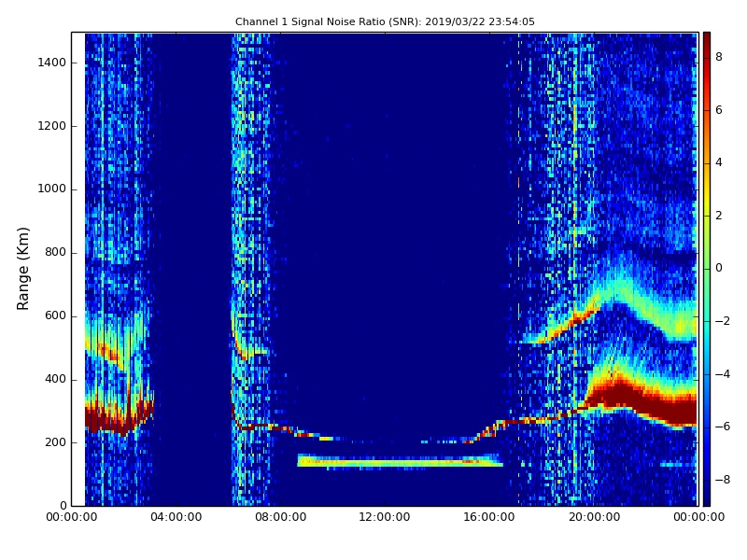Screen dimensions: 747x560
Task: Click the 08:00:00 time axis label
Action: 281,517
